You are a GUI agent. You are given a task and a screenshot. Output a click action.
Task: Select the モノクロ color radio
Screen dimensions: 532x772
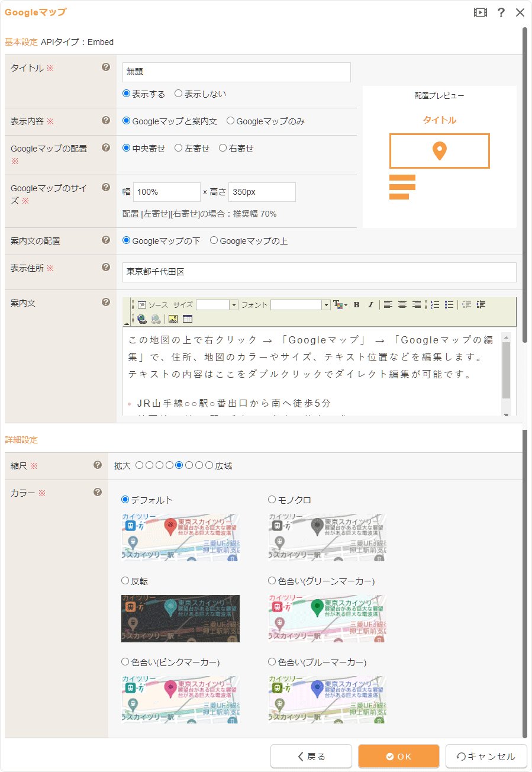click(x=272, y=500)
